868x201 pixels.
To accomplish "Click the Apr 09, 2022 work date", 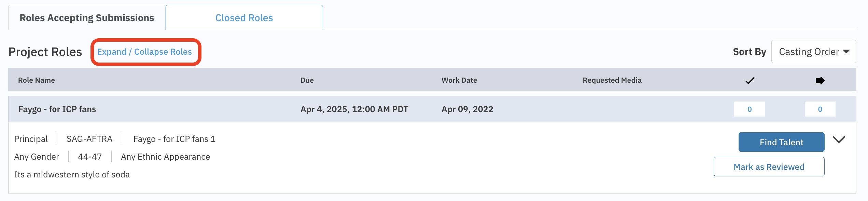I will (x=467, y=109).
